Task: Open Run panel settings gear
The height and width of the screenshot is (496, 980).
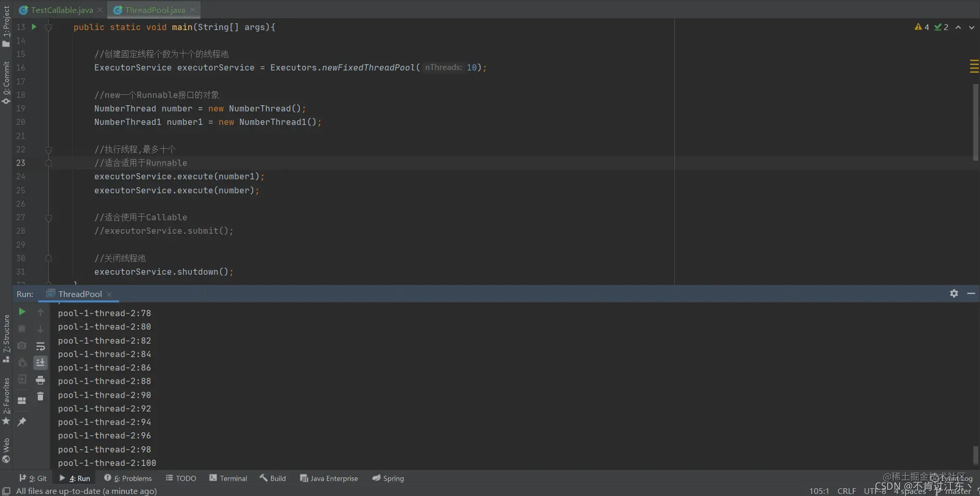Action: 954,293
